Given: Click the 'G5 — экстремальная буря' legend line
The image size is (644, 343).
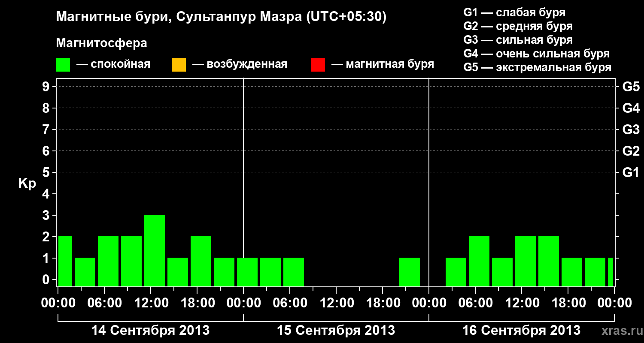Looking at the screenshot, I should pyautogui.click(x=538, y=67).
